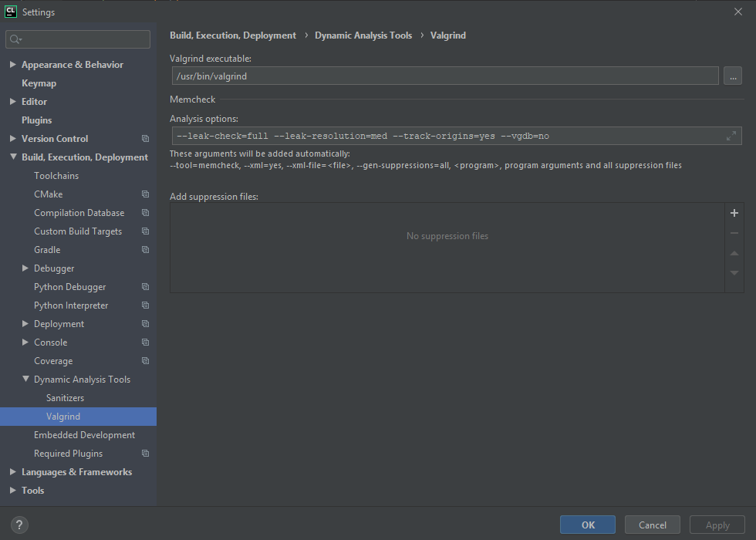Expand the Appearance & Behavior section arrow
Image resolution: width=756 pixels, height=540 pixels.
click(x=13, y=65)
